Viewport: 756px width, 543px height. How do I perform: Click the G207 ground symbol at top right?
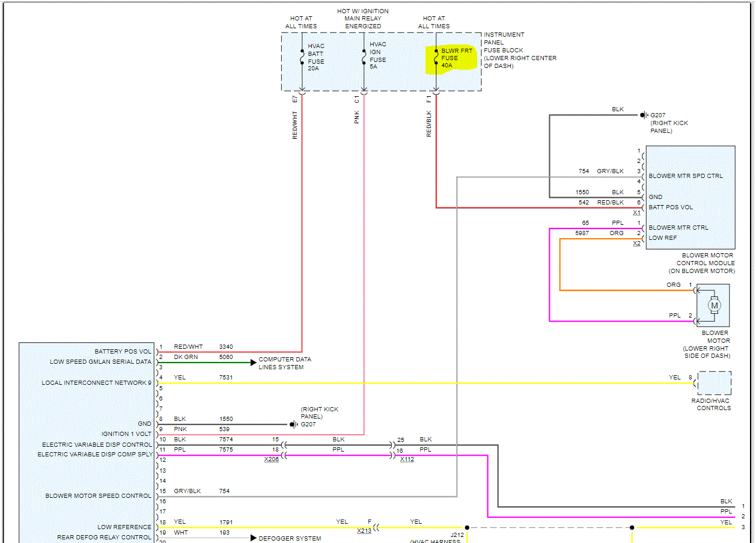[x=642, y=115]
